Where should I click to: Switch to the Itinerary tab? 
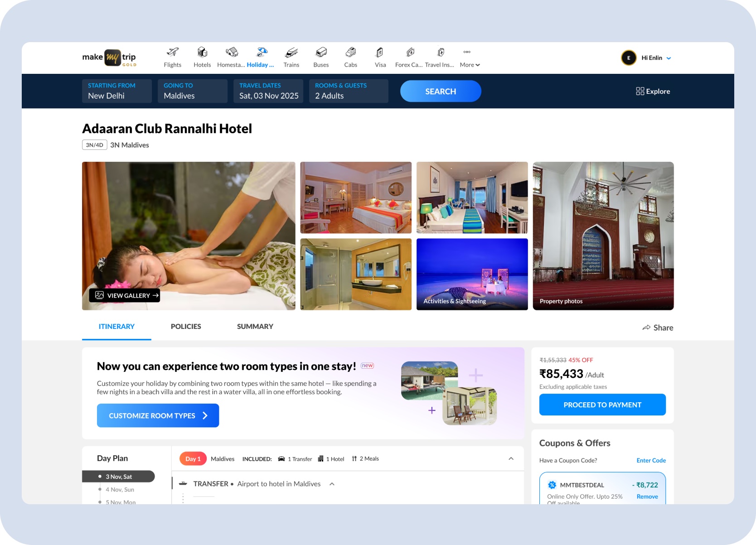pyautogui.click(x=116, y=327)
